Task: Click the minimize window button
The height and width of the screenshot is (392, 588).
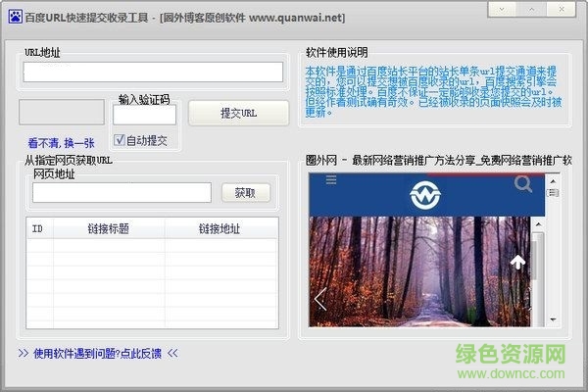Action: point(502,9)
